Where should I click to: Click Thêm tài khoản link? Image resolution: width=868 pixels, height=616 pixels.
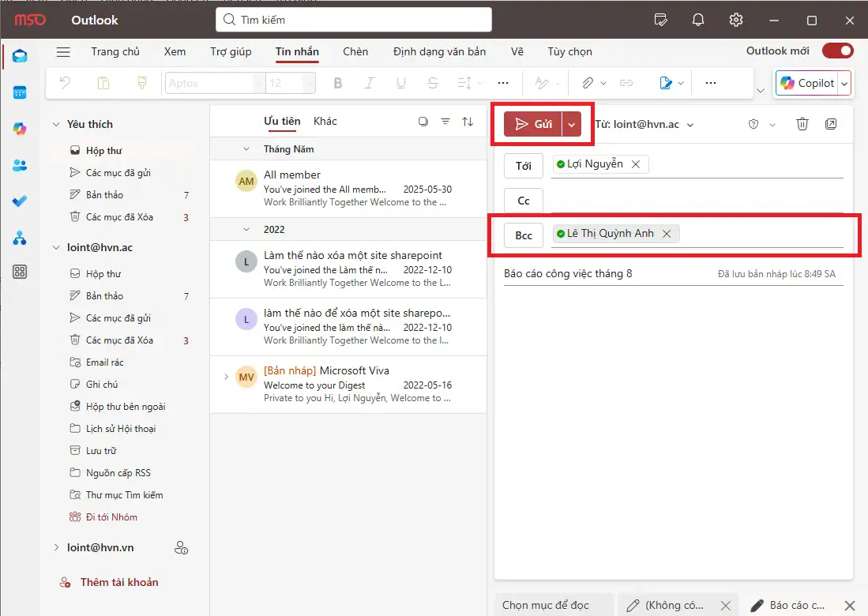[x=119, y=582]
